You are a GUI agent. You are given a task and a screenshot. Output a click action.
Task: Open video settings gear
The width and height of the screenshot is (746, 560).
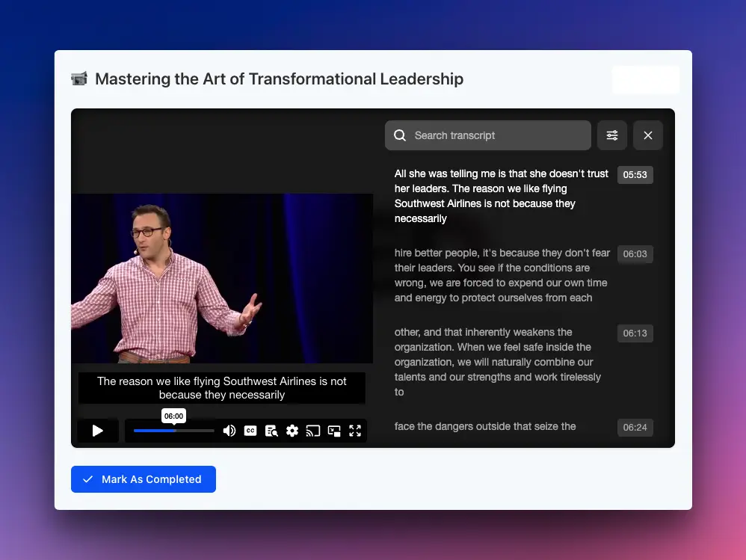(292, 431)
